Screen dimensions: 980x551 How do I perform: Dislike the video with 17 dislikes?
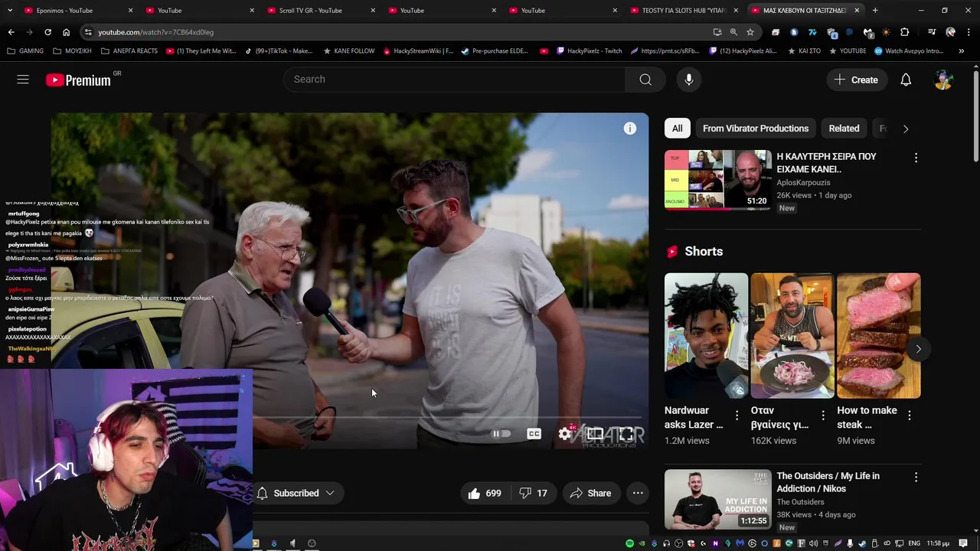(533, 494)
